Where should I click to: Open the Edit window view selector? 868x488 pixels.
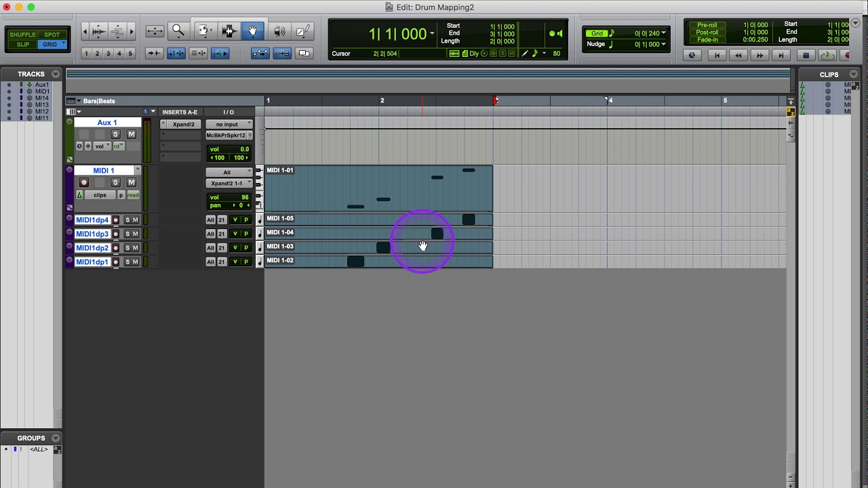click(x=73, y=112)
